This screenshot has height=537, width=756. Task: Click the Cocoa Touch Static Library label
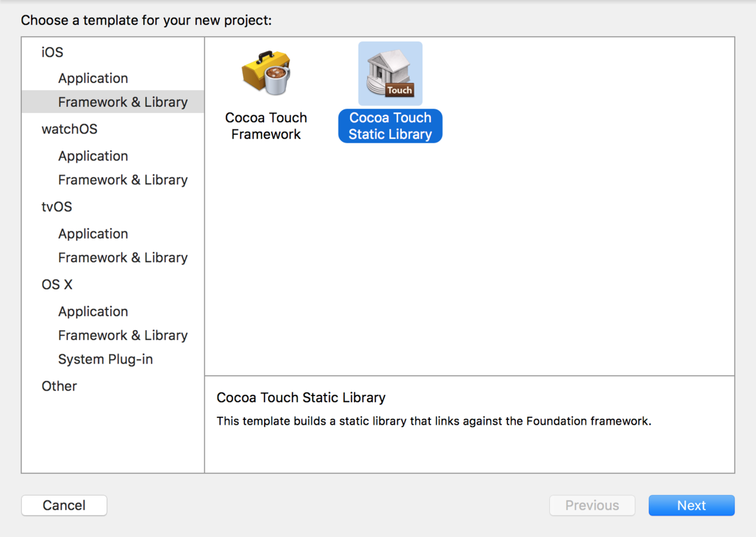(x=390, y=126)
